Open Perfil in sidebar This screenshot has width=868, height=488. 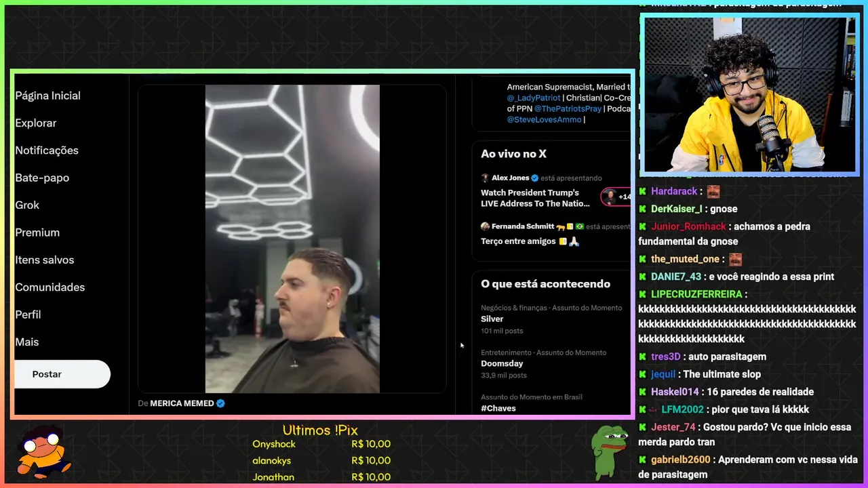(28, 314)
